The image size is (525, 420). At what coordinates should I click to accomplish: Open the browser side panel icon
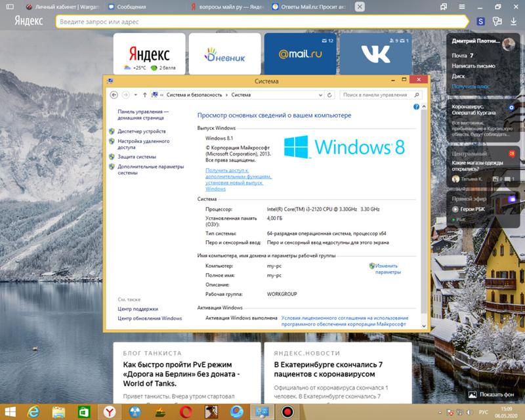[10, 7]
